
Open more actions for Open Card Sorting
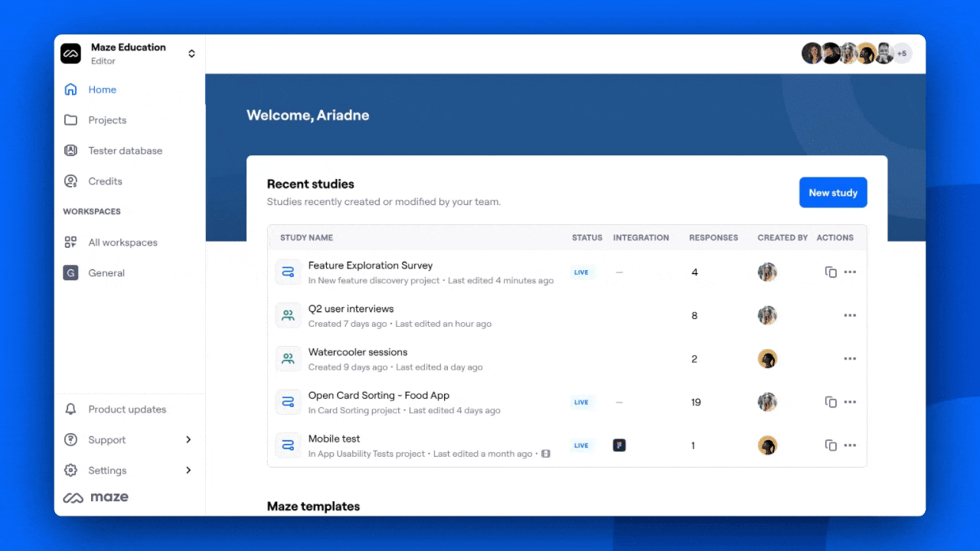click(x=850, y=402)
